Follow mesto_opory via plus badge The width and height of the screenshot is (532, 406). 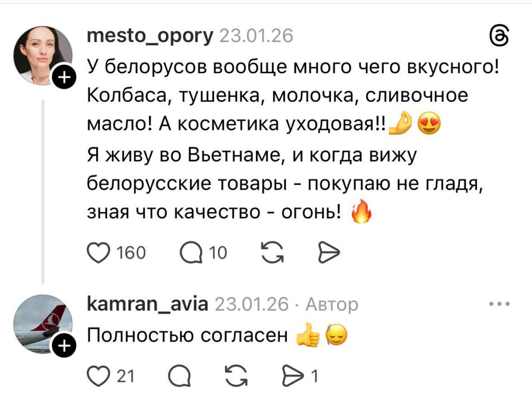tap(64, 79)
